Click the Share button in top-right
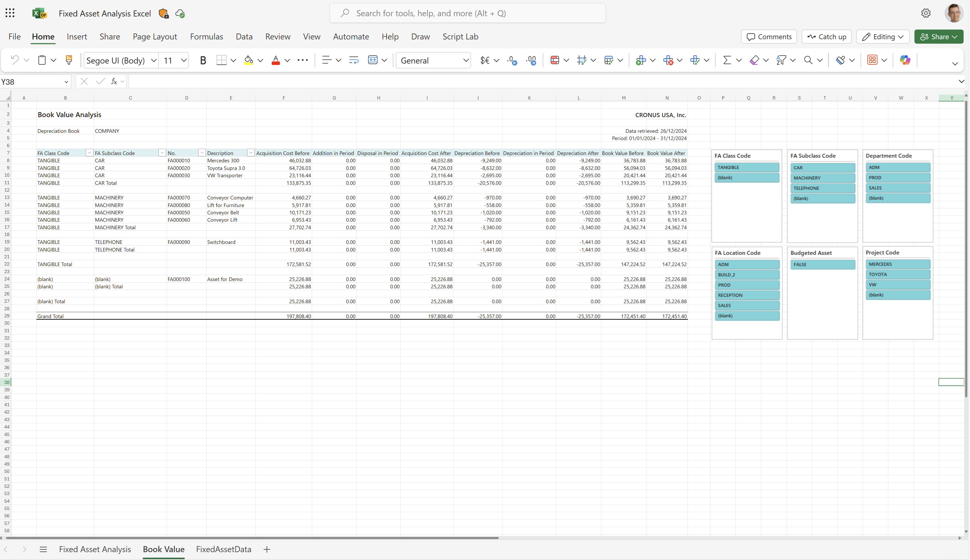970x560 pixels. (x=940, y=36)
